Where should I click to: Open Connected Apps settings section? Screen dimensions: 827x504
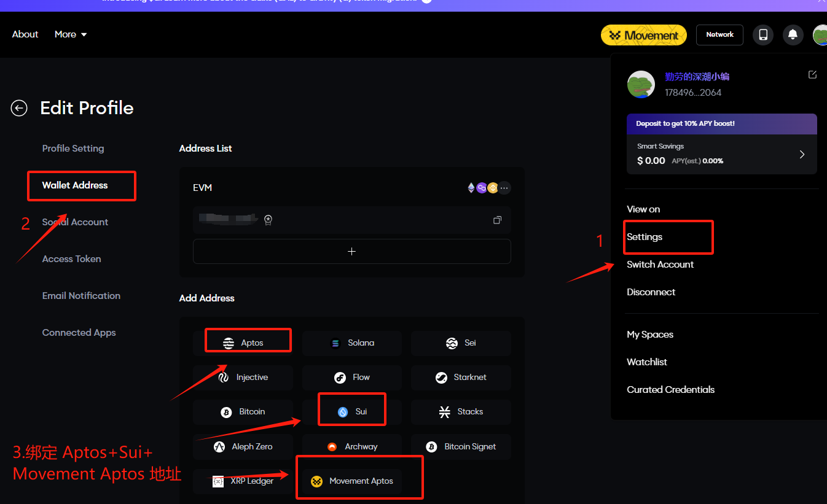pos(79,333)
